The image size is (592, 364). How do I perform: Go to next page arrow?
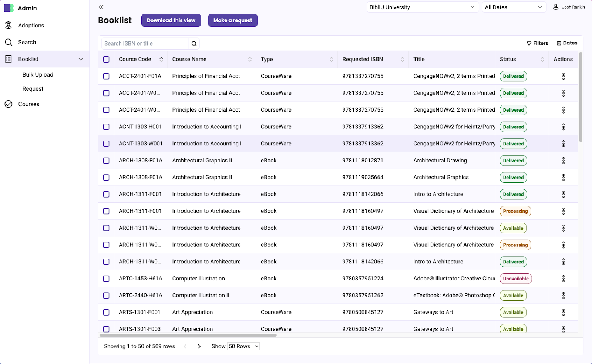click(x=199, y=346)
